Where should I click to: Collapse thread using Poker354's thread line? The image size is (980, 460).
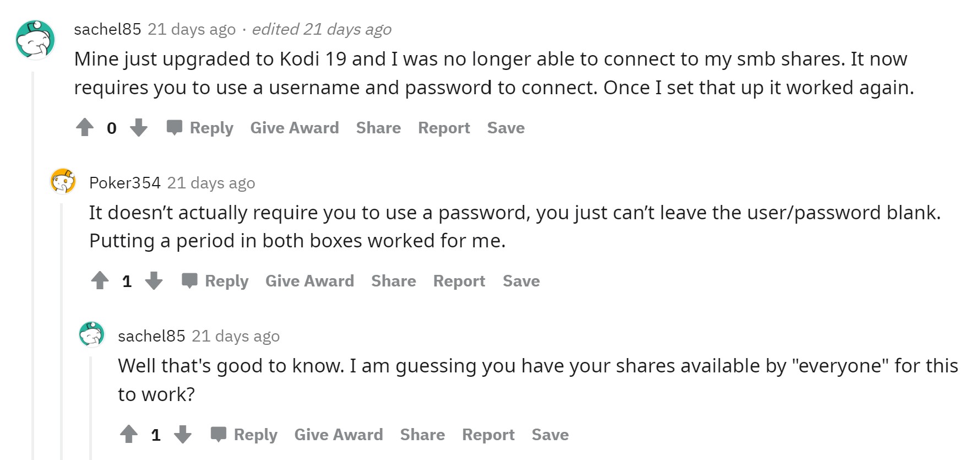[62, 331]
